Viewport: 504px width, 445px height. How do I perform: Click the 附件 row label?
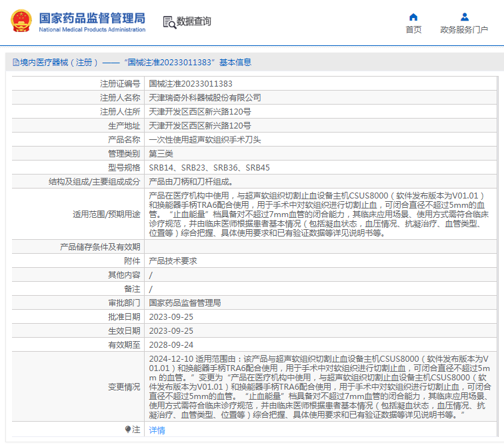tap(132, 261)
